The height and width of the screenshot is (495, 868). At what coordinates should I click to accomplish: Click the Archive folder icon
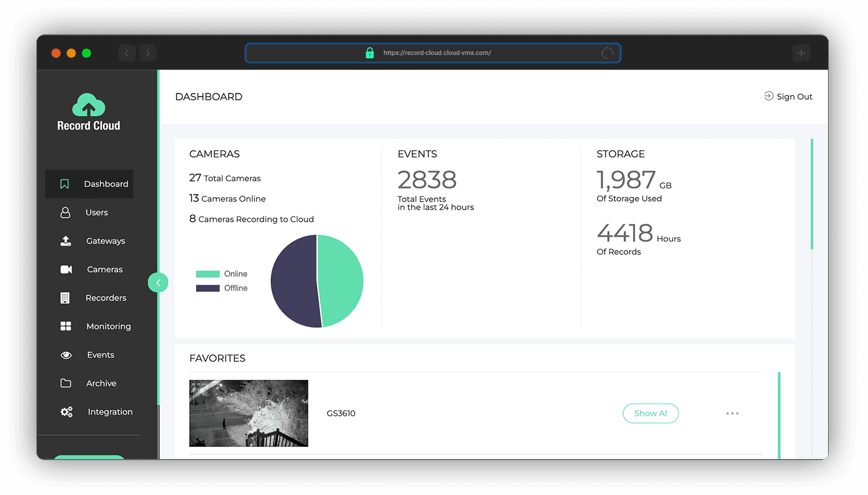click(x=66, y=383)
